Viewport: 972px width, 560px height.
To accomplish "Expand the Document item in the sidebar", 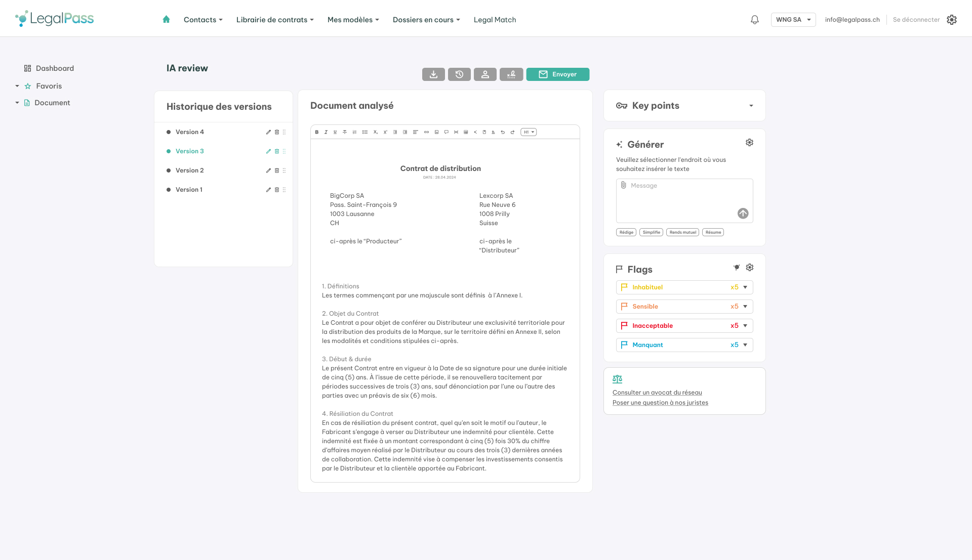I will 17,103.
